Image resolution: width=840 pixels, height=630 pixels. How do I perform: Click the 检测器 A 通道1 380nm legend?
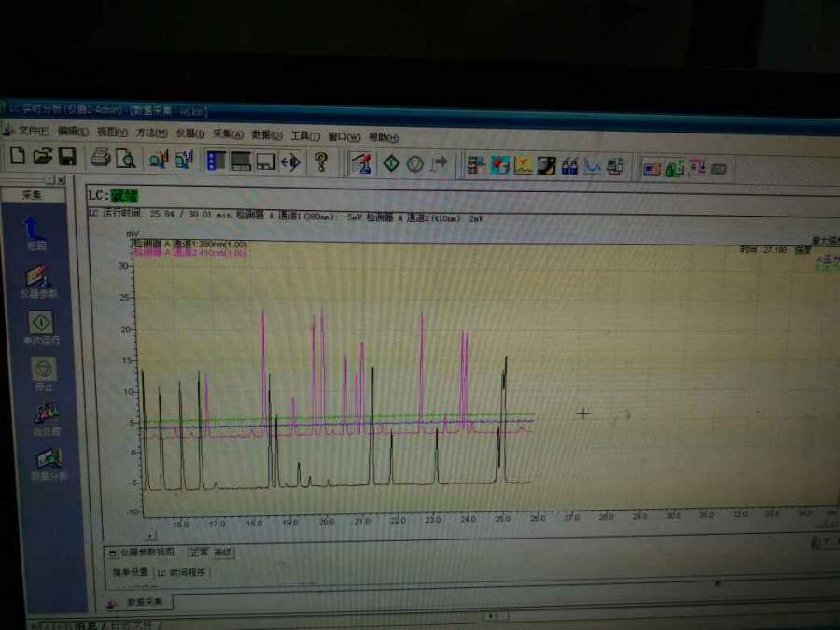click(x=190, y=245)
